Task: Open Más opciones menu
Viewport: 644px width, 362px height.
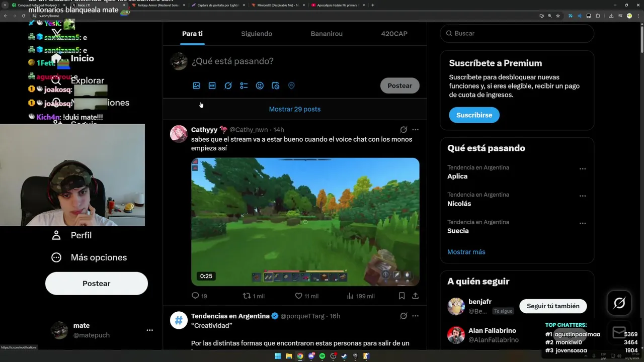Action: click(x=89, y=257)
